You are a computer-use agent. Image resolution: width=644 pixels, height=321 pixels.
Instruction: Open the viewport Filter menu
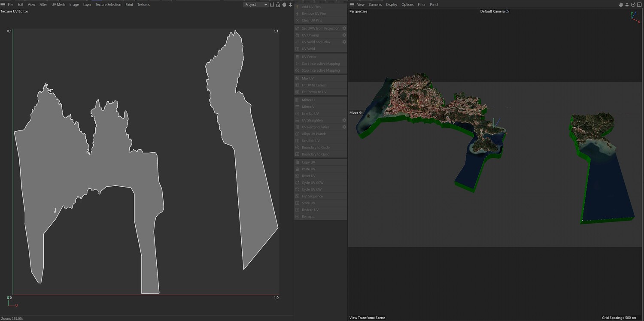tap(422, 5)
